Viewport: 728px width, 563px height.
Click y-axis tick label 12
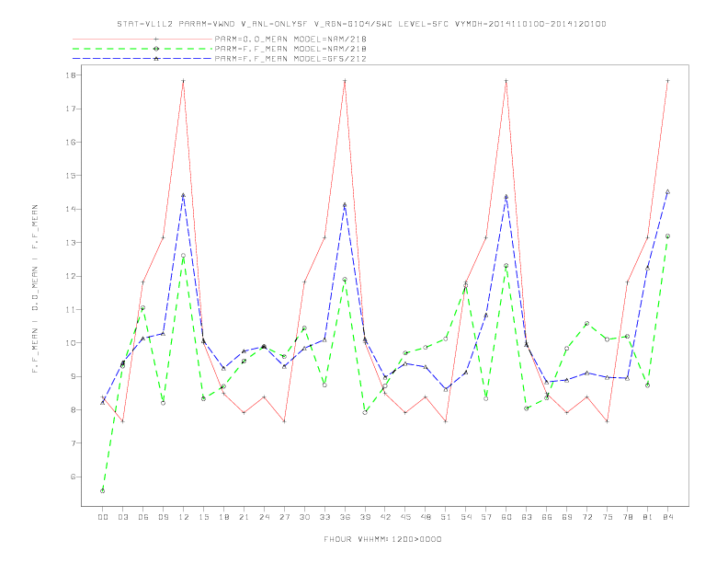pyautogui.click(x=70, y=276)
